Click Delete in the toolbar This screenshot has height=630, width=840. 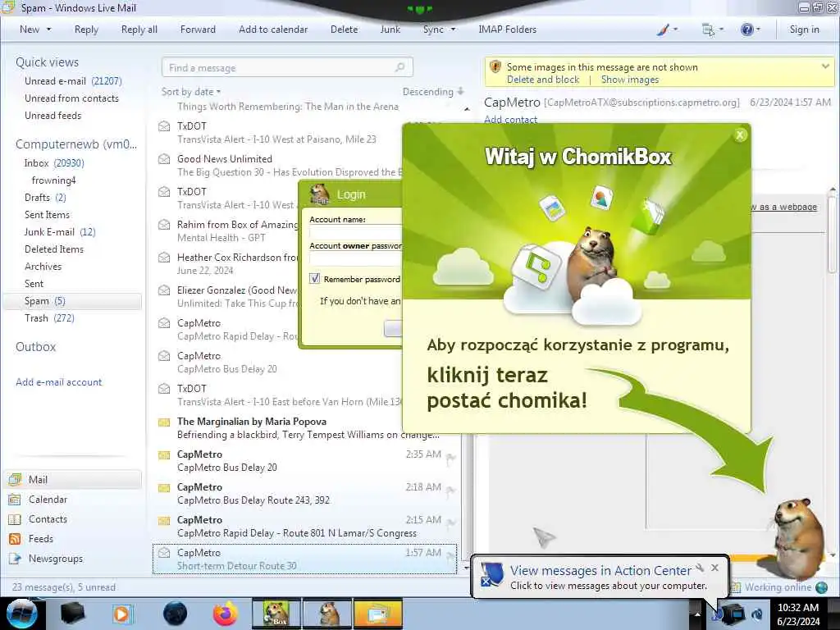click(x=344, y=30)
